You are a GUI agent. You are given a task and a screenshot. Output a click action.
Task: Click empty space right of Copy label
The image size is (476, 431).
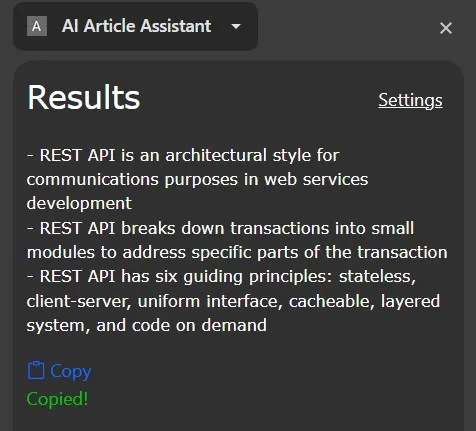click(x=267, y=371)
